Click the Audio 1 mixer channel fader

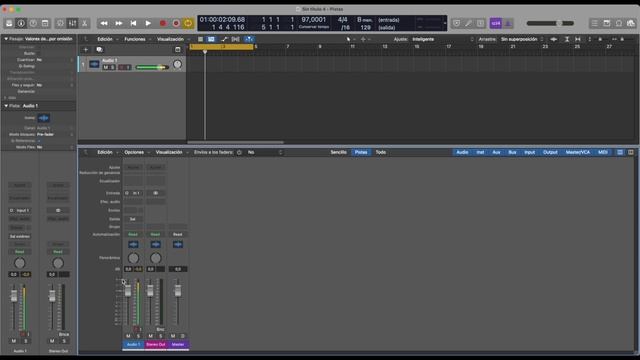(128, 291)
